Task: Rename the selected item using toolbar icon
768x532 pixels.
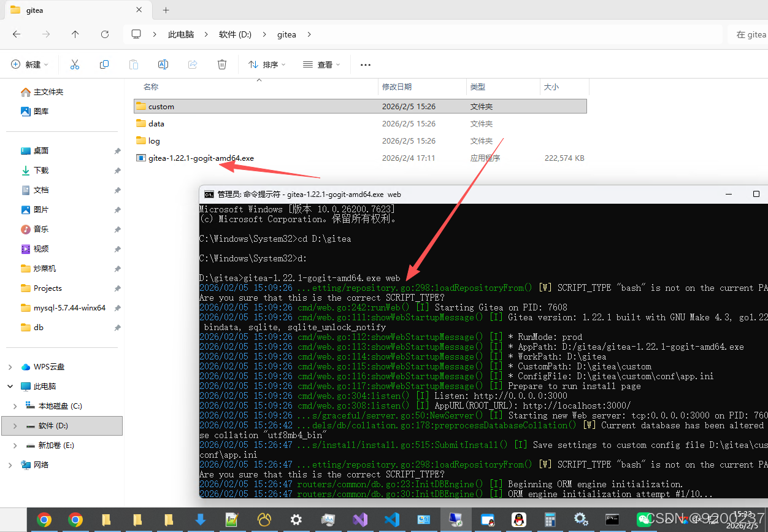Action: coord(163,64)
